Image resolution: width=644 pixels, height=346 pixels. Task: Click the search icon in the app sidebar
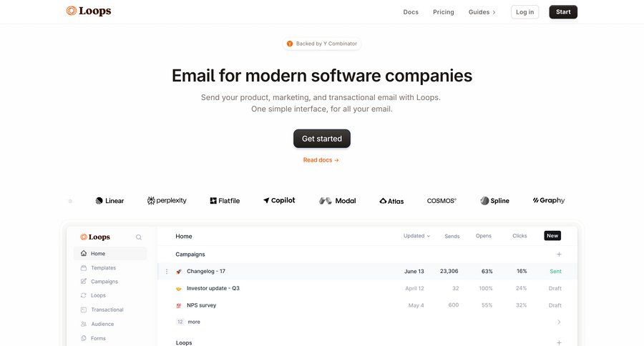(x=139, y=237)
